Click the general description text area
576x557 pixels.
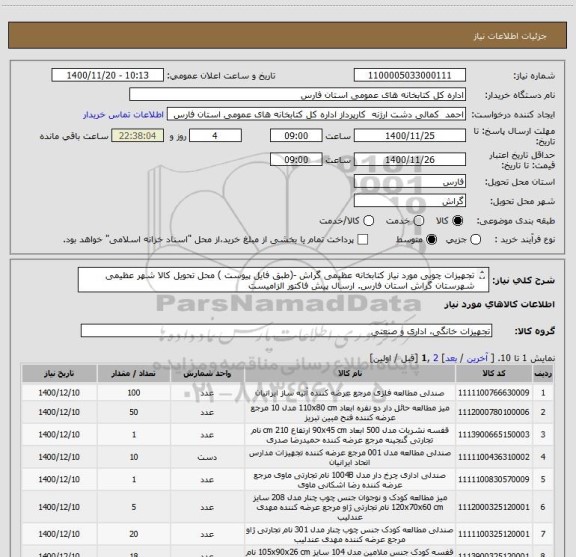point(284,280)
